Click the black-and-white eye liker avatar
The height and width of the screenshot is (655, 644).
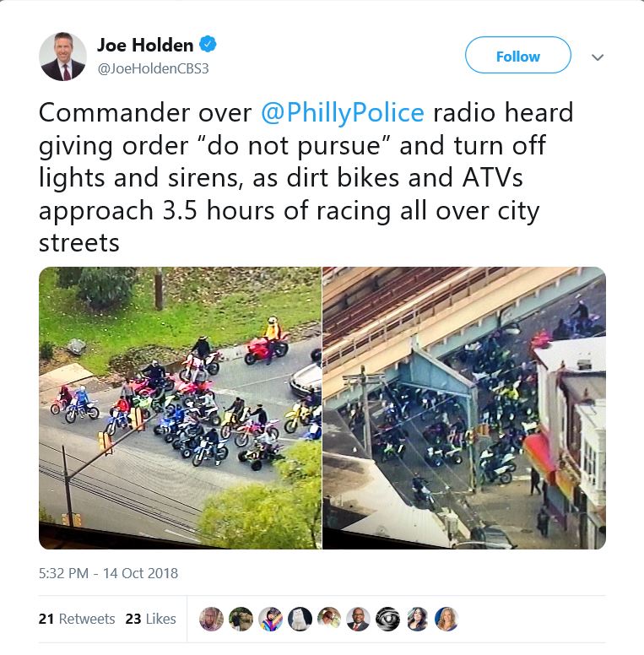coord(388,619)
